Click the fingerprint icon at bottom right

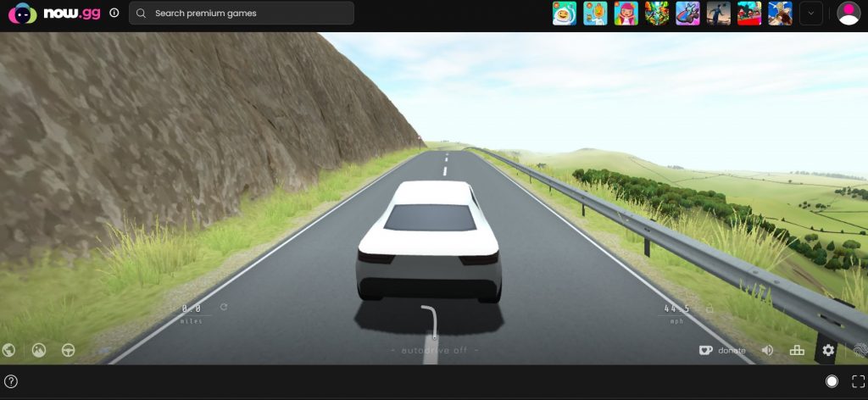tap(860, 350)
